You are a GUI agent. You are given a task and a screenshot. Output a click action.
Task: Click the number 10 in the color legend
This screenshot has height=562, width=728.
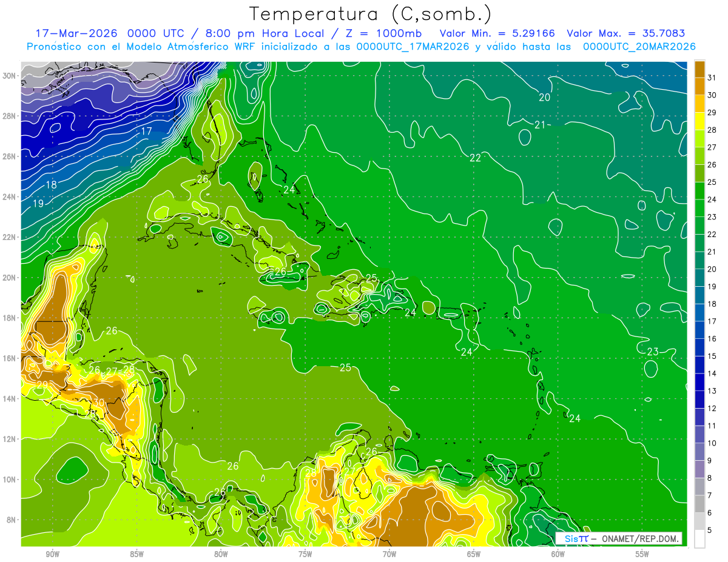tap(712, 443)
